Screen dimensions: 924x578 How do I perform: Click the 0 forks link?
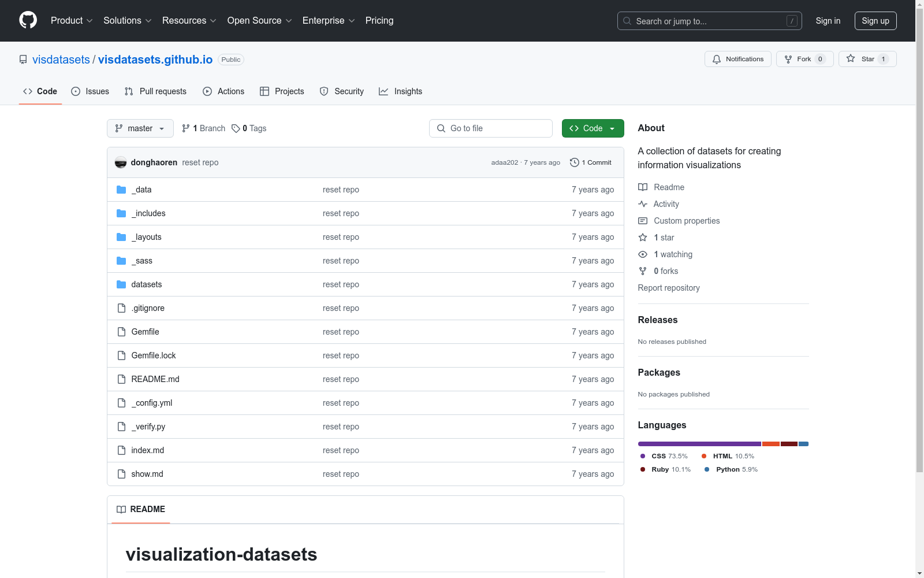pos(666,271)
